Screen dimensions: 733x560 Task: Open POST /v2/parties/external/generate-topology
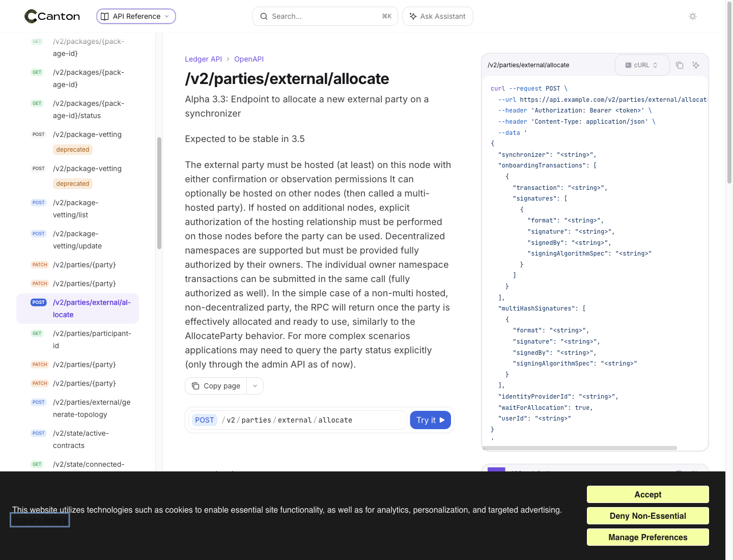(78, 408)
